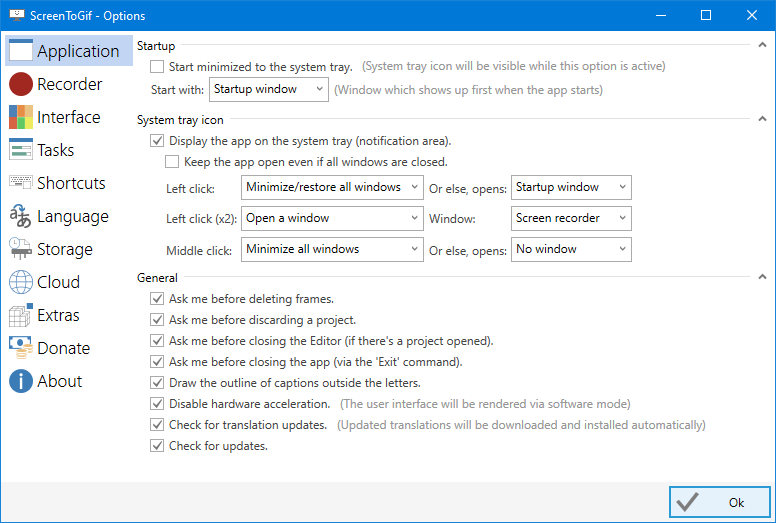
Task: Open the Middle click action dropdown
Action: tap(332, 249)
